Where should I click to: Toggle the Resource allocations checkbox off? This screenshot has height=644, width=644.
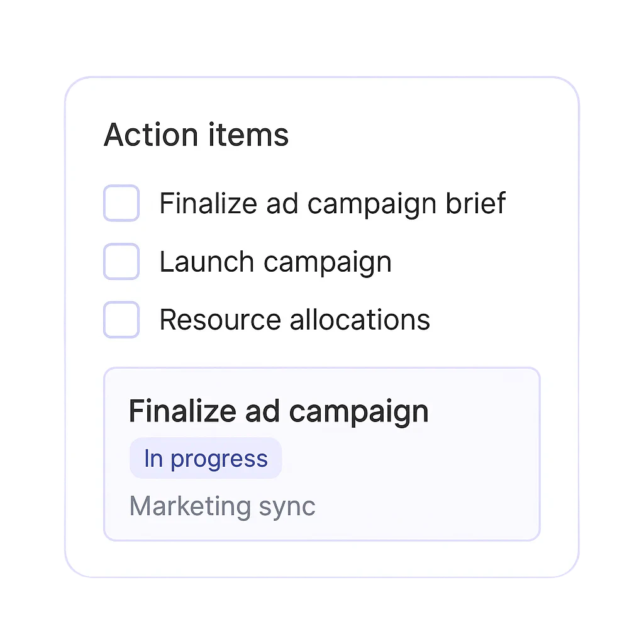[x=121, y=319]
